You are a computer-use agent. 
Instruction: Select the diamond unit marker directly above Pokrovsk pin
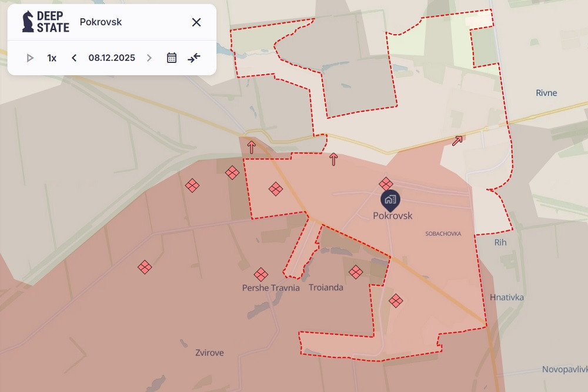(x=386, y=184)
